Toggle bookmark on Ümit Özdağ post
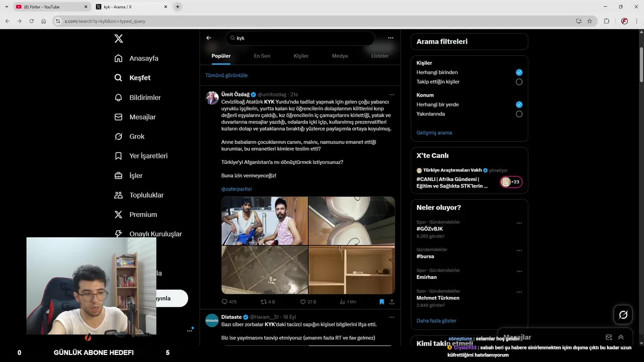Viewport: 644px width, 362px height. [381, 302]
